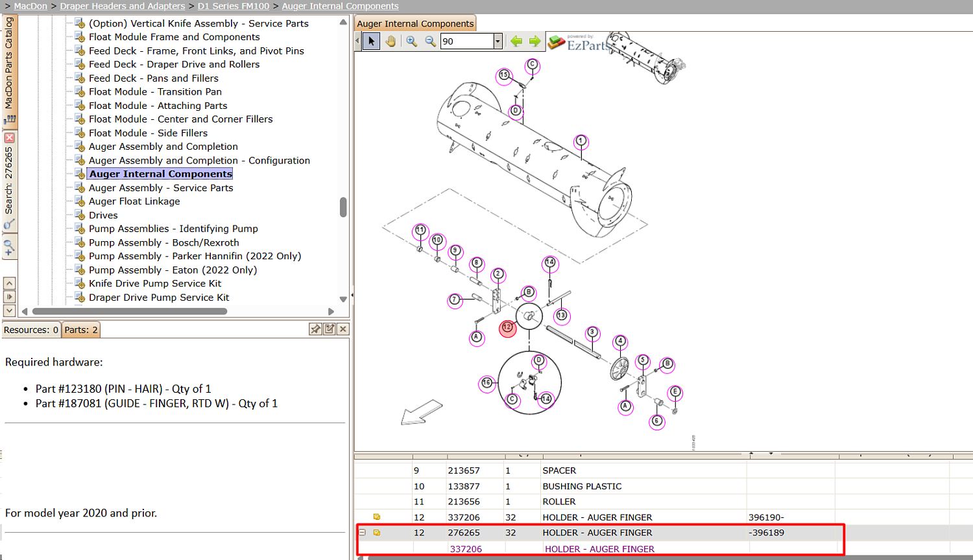Collapse the diagram toolbar with left chevron
This screenshot has width=973, height=560.
tap(357, 41)
